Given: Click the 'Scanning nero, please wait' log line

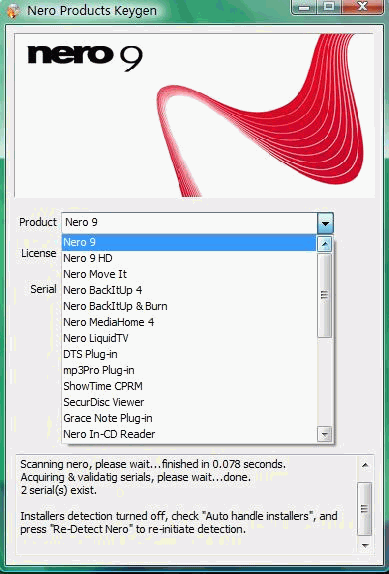Looking at the screenshot, I should click(153, 464).
